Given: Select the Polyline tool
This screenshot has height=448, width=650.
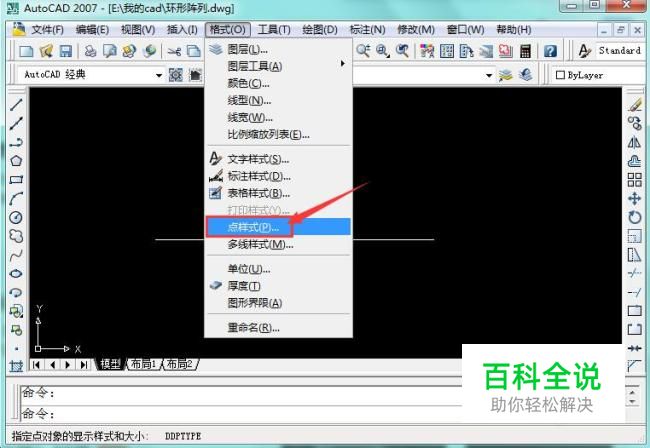Looking at the screenshot, I should (16, 142).
